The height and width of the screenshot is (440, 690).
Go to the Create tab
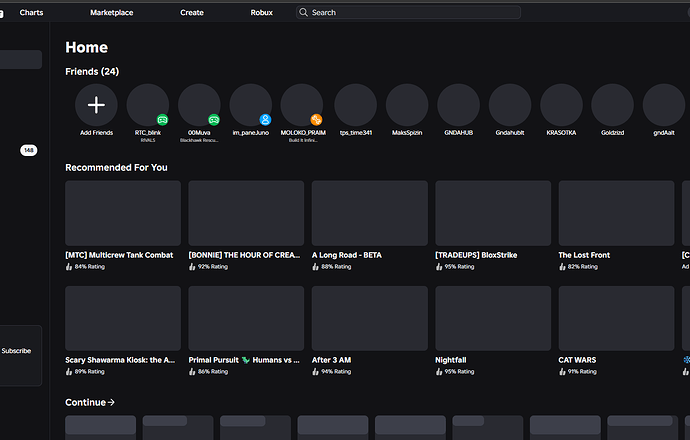(192, 12)
